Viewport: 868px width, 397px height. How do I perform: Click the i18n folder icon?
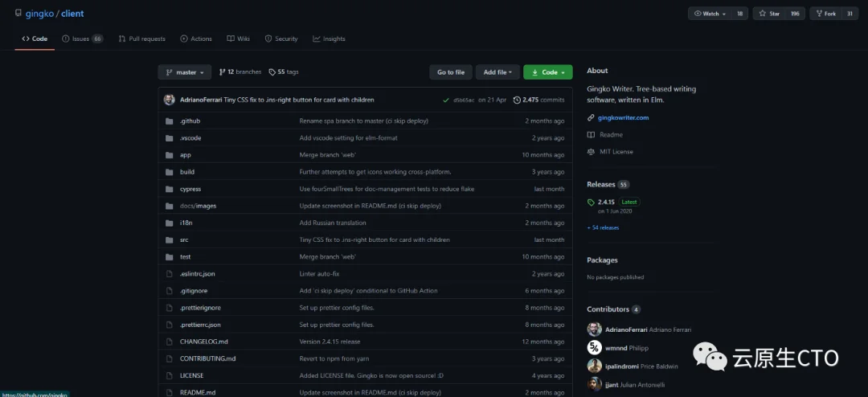pyautogui.click(x=170, y=223)
